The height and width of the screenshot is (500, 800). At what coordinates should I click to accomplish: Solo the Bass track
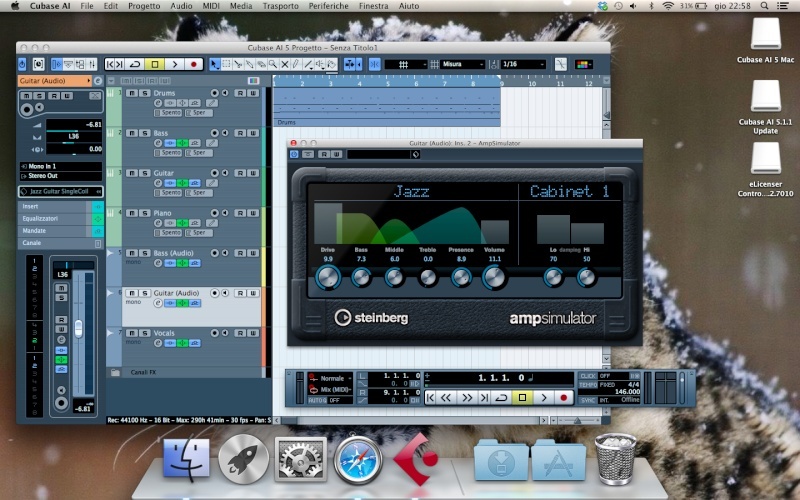click(x=145, y=133)
